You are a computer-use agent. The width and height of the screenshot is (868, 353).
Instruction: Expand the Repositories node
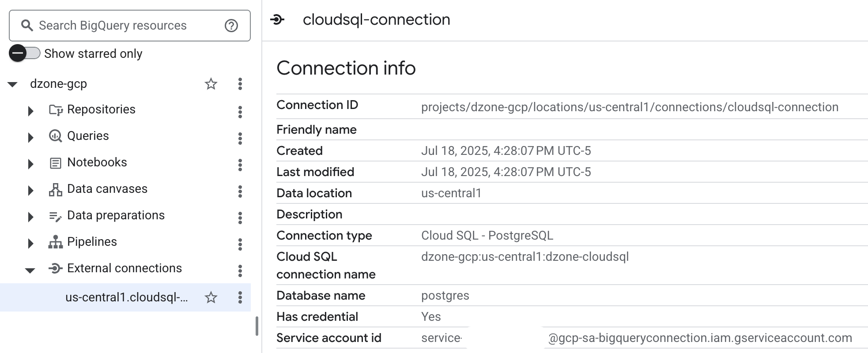[x=30, y=111]
